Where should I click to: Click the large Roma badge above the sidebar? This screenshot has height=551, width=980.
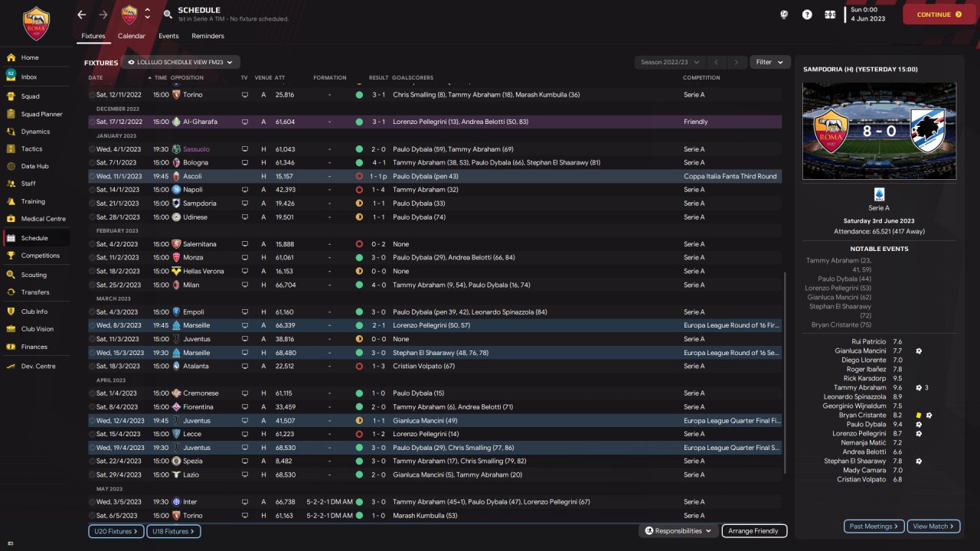[x=36, y=24]
